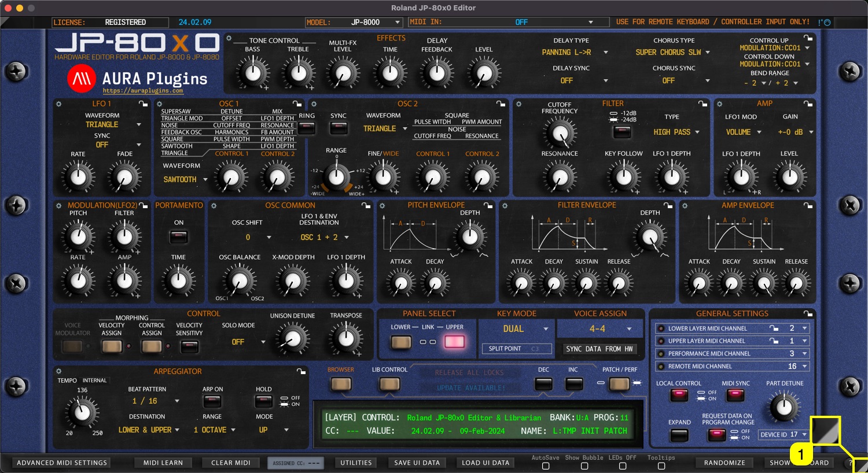Open Modulation (LFO2) gear settings
Image resolution: width=868 pixels, height=473 pixels.
point(58,205)
